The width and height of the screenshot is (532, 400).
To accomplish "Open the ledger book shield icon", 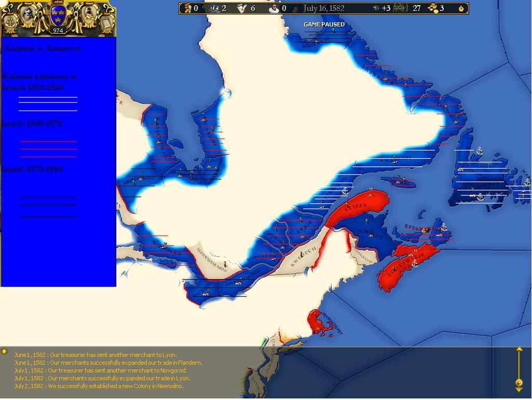I will [x=106, y=22].
